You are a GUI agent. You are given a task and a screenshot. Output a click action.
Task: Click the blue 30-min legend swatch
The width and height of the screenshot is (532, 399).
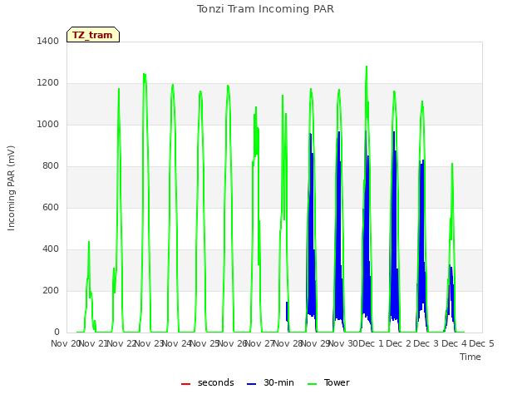pos(251,384)
